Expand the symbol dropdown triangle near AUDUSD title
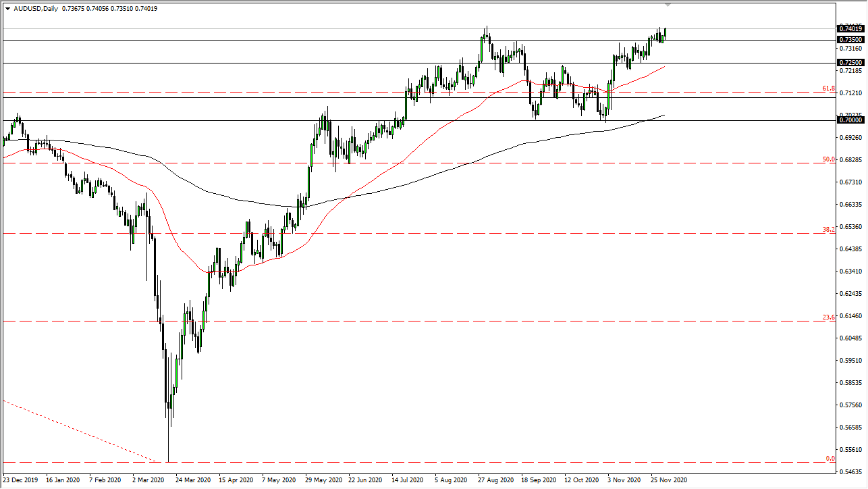 click(7, 9)
